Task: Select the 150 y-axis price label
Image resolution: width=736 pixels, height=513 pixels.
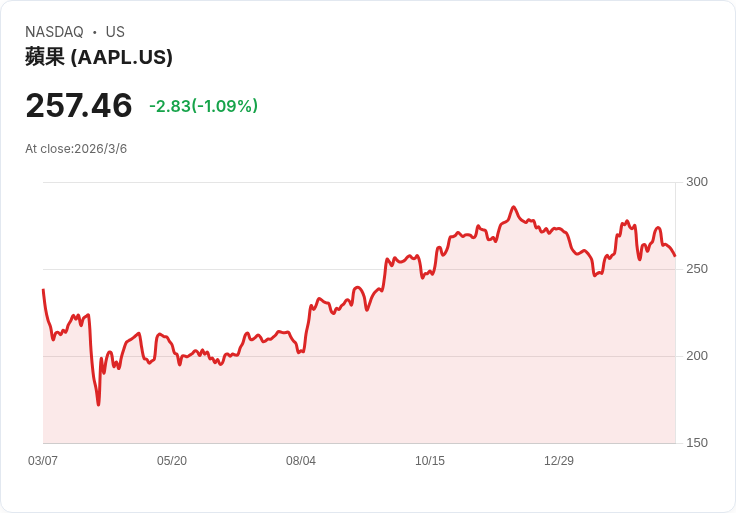Action: (697, 443)
